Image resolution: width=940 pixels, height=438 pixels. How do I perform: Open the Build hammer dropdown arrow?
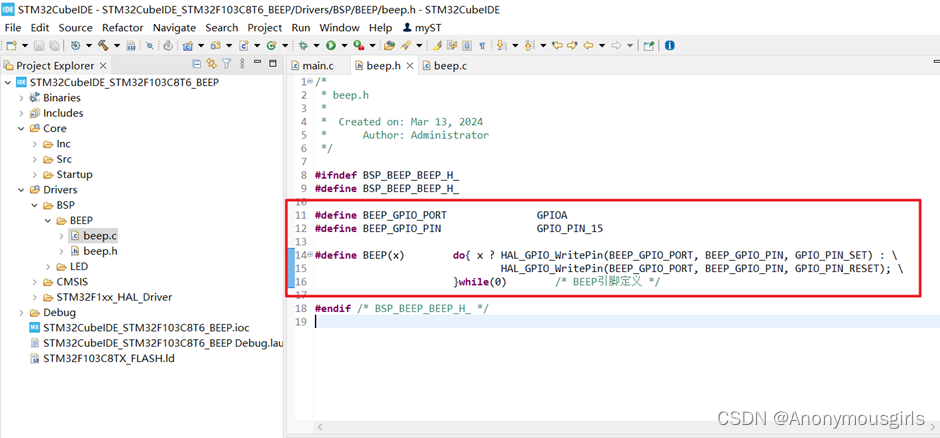[x=117, y=46]
